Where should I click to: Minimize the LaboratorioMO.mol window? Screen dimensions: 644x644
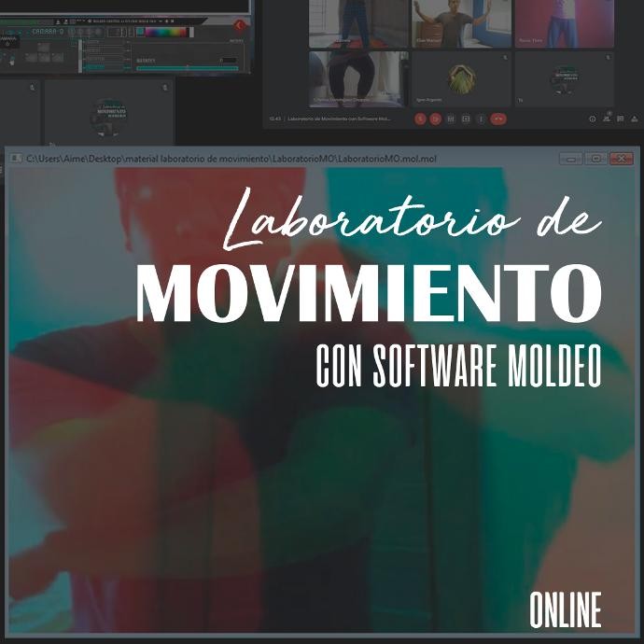[x=570, y=159]
